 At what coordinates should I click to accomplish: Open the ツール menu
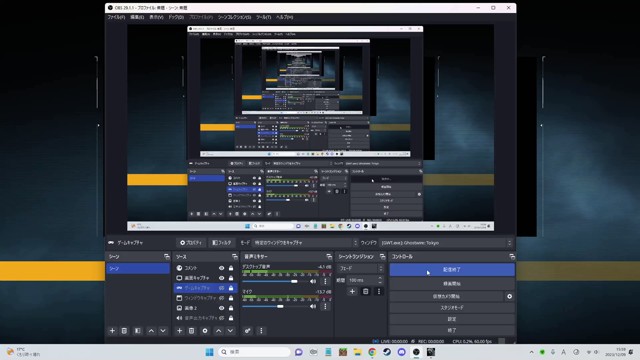[263, 17]
